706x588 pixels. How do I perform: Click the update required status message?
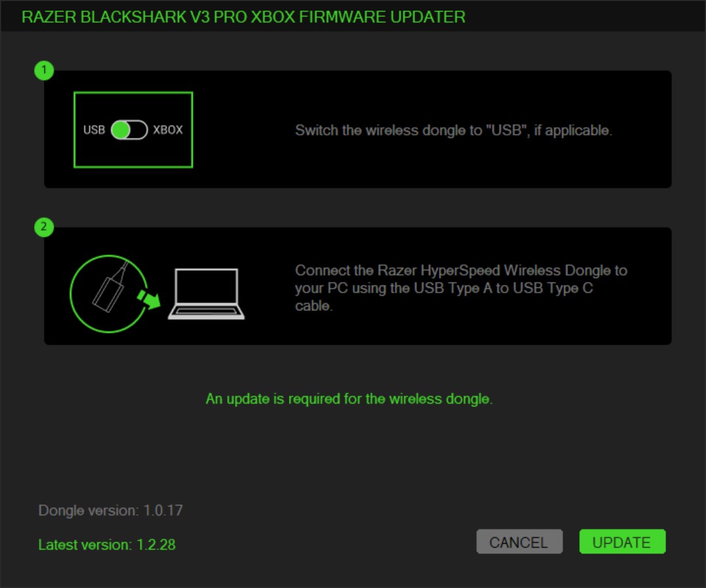pos(349,399)
